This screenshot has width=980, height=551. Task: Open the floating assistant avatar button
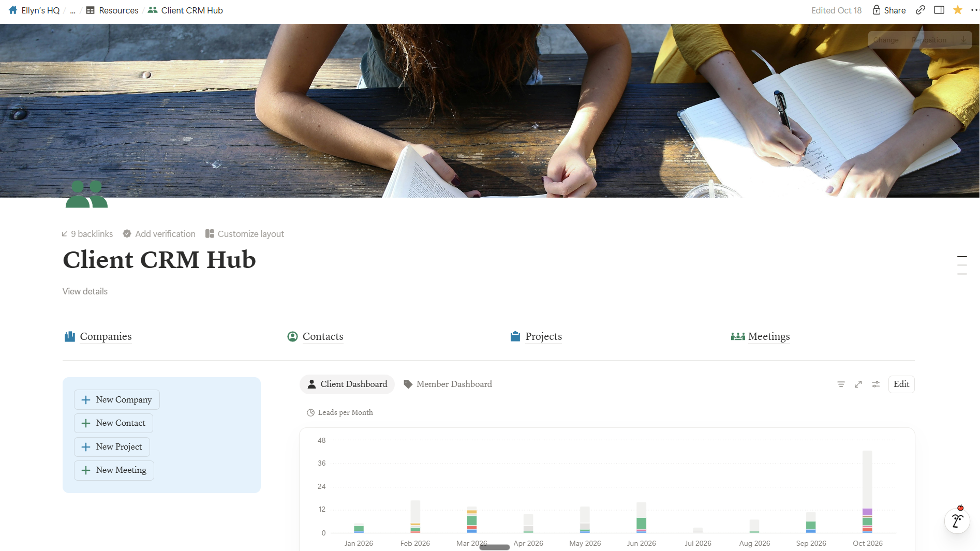coord(957,520)
